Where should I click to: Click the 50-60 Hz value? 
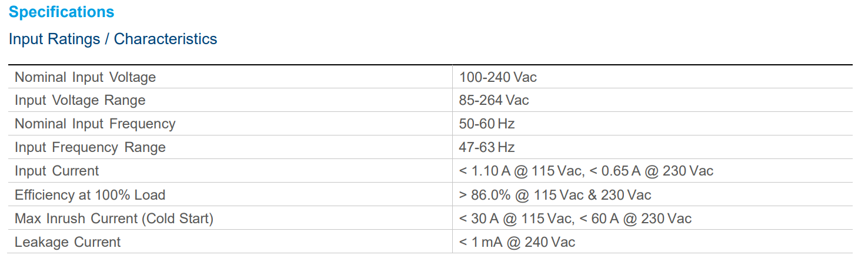(x=486, y=124)
